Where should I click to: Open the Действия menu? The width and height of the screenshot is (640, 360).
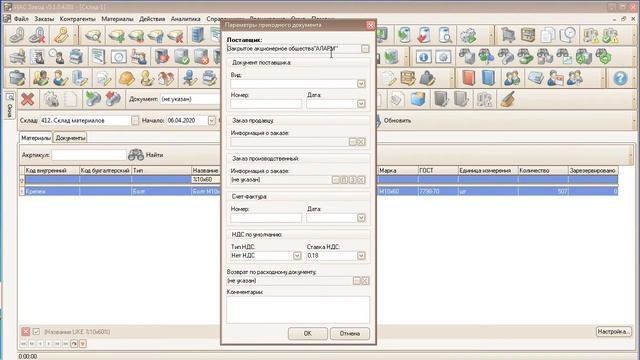pyautogui.click(x=152, y=19)
